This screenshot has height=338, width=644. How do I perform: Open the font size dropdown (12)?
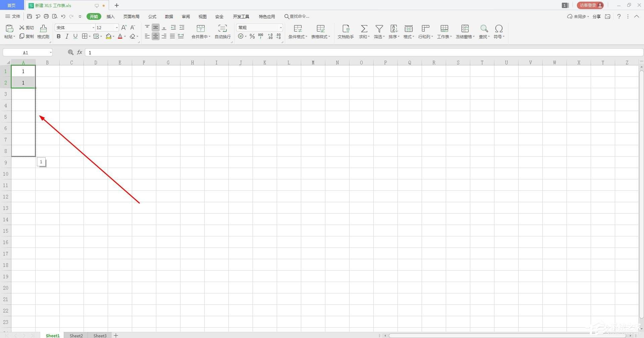[x=117, y=27]
